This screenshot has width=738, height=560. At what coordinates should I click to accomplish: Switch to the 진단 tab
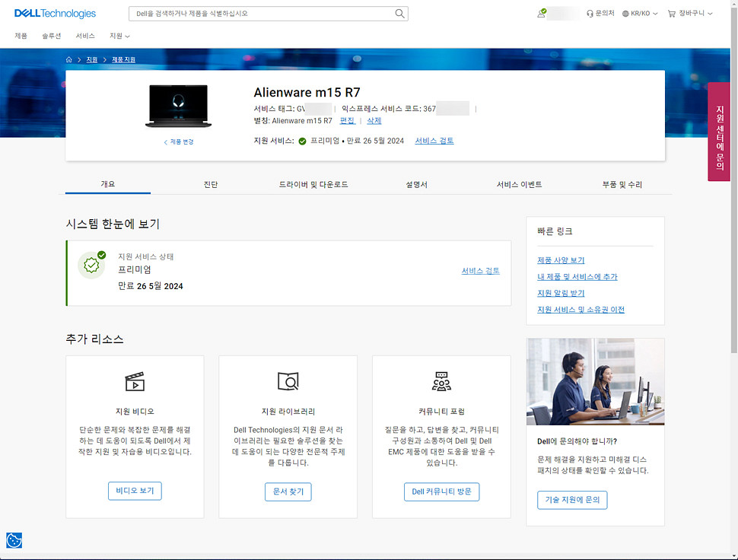(211, 183)
